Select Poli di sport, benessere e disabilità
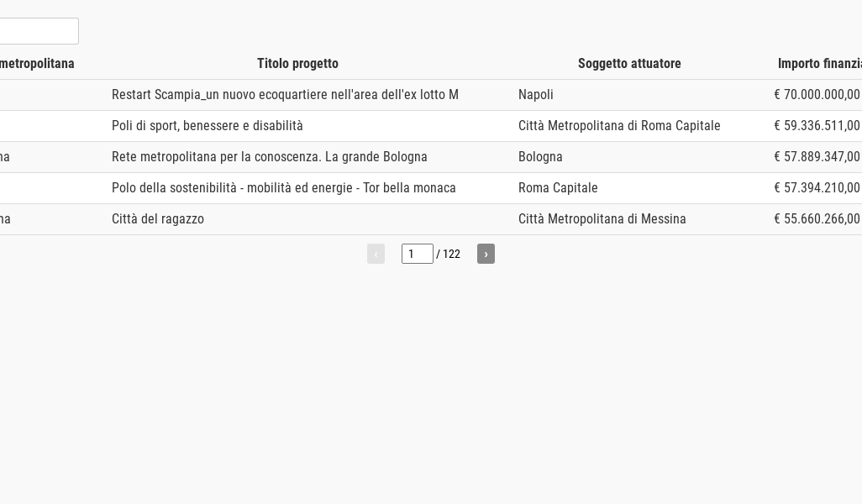This screenshot has height=504, width=862. click(208, 126)
